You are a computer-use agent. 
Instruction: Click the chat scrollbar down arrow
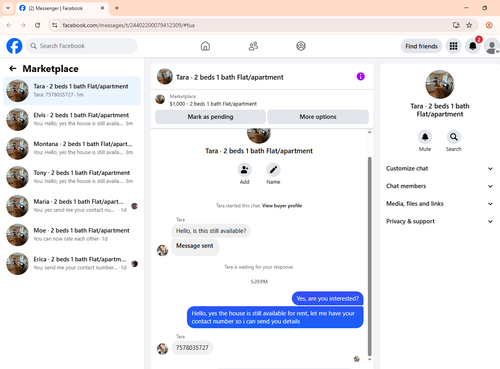[369, 359]
